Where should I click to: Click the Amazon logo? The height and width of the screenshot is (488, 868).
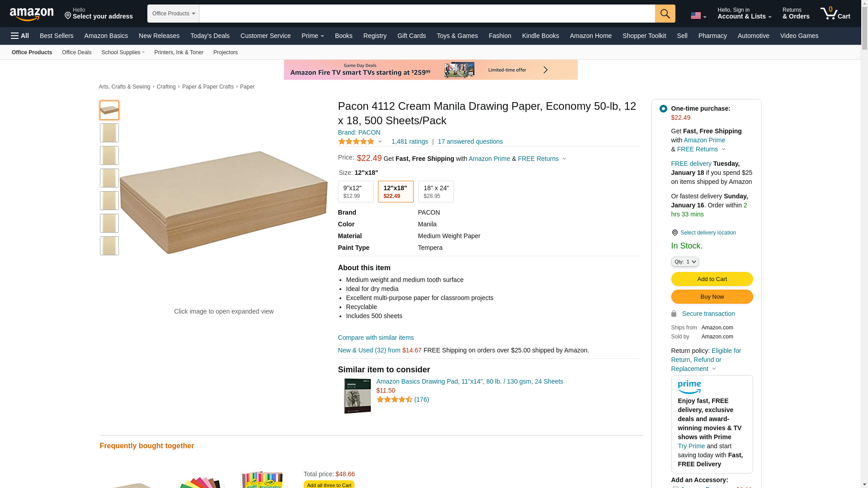(x=32, y=14)
